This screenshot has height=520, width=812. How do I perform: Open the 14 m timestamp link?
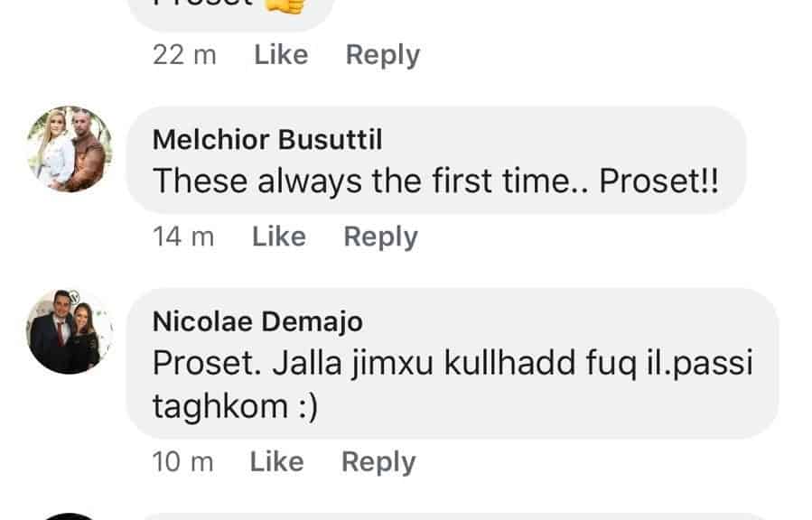[x=183, y=237]
